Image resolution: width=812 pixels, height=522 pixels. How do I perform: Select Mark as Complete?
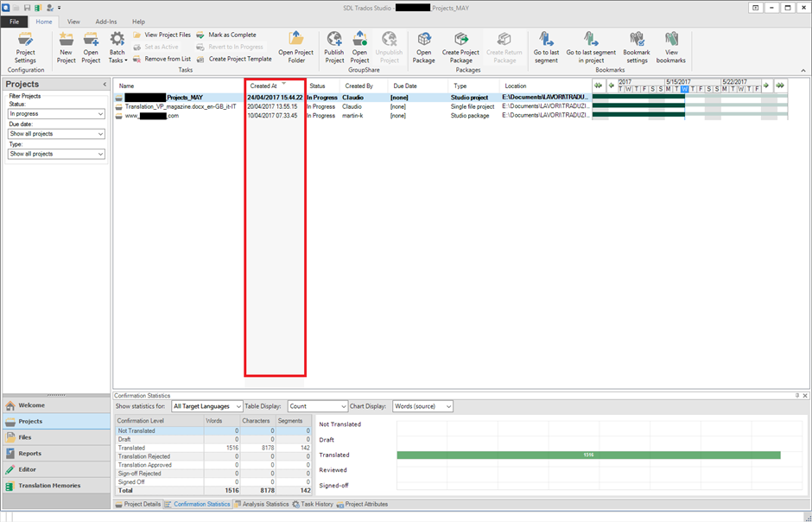[x=225, y=35]
